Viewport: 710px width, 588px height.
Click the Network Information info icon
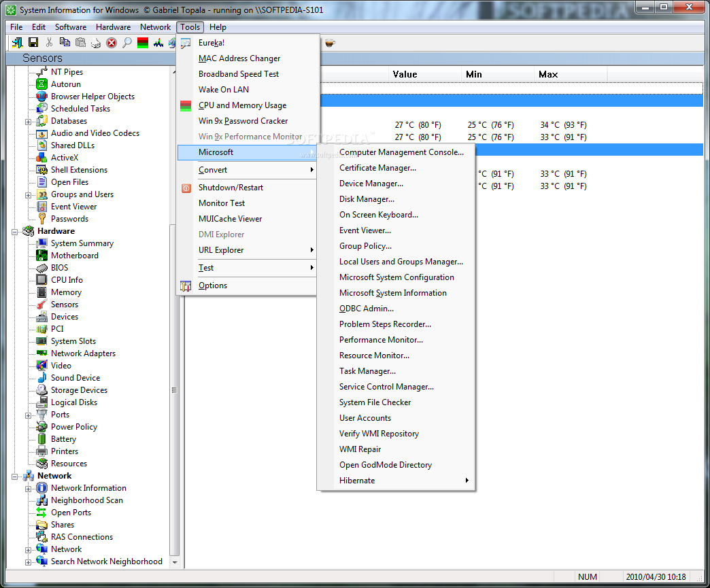tap(41, 488)
